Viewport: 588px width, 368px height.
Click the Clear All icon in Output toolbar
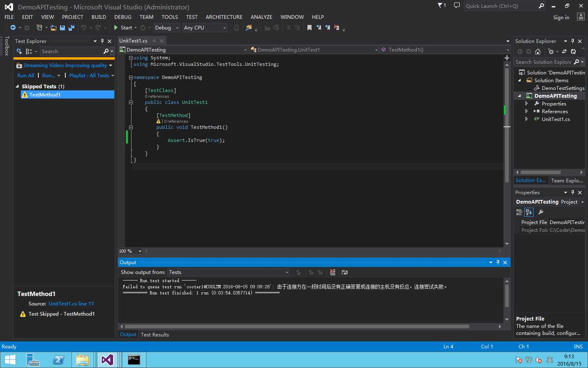pos(333,272)
